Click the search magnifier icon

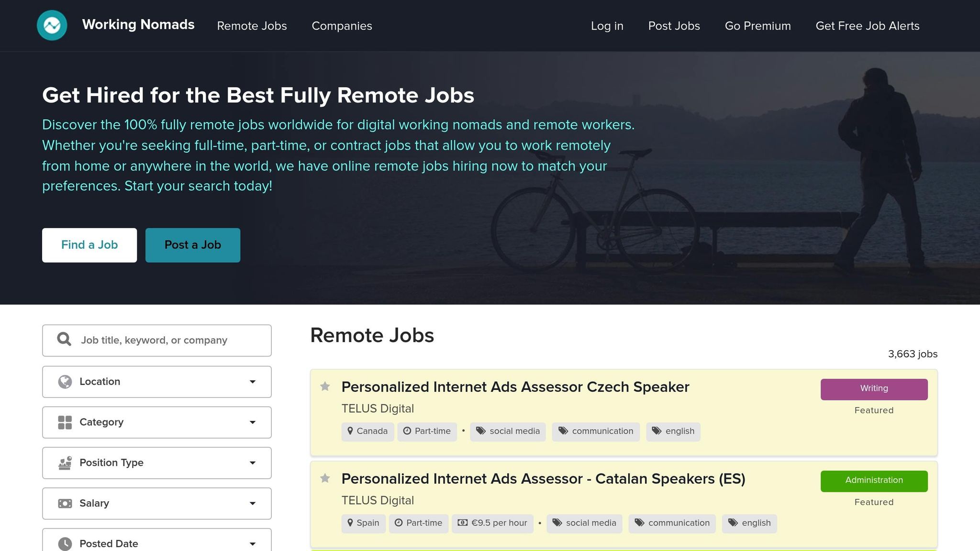coord(64,340)
